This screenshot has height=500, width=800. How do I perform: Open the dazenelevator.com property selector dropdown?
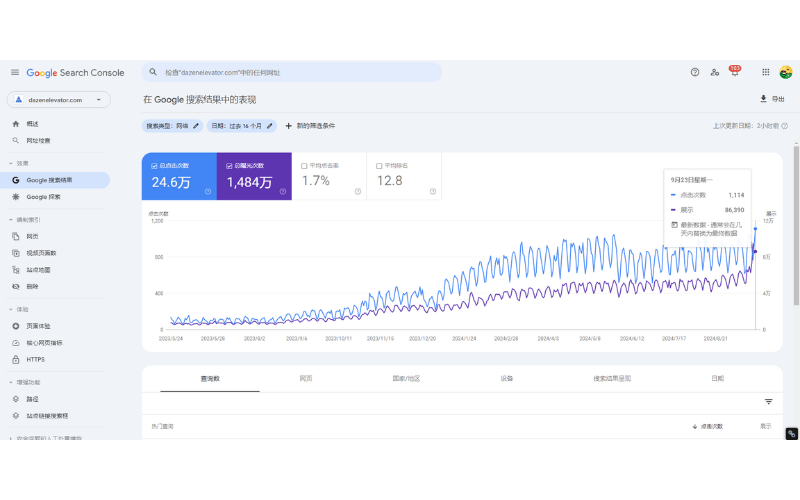[x=58, y=99]
